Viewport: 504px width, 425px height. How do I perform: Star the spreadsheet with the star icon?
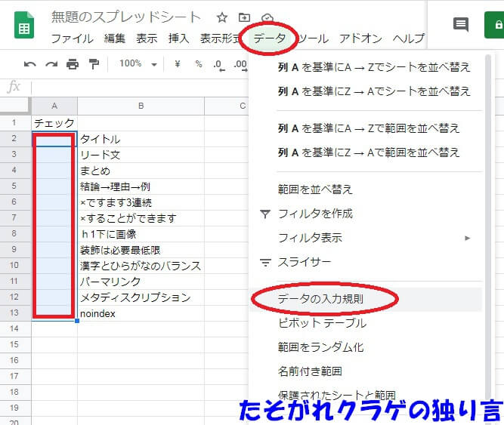coord(222,17)
